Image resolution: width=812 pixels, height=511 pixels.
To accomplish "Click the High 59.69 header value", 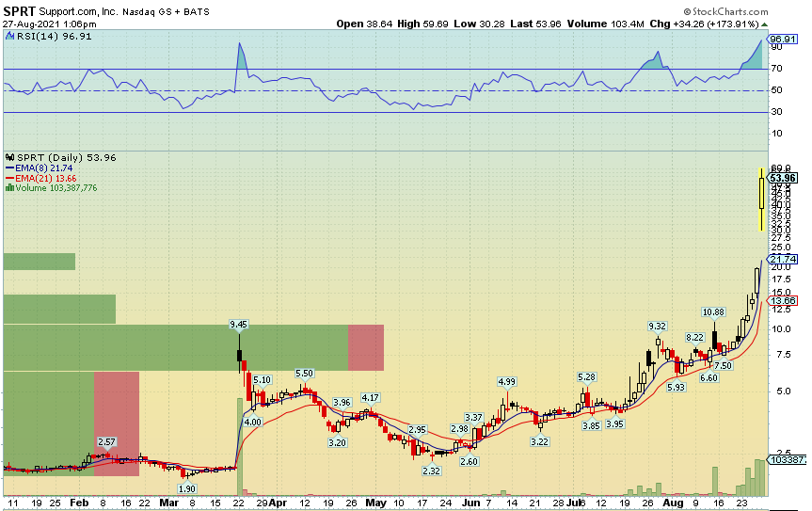I will pyautogui.click(x=423, y=24).
